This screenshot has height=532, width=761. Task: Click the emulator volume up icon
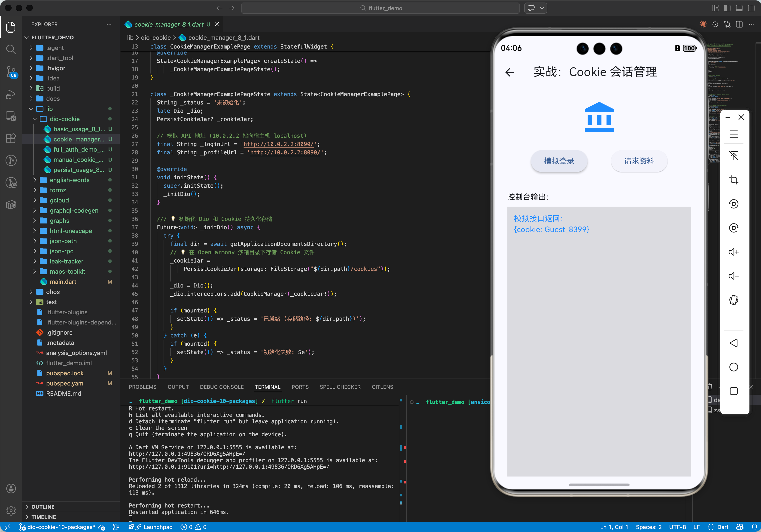(734, 252)
